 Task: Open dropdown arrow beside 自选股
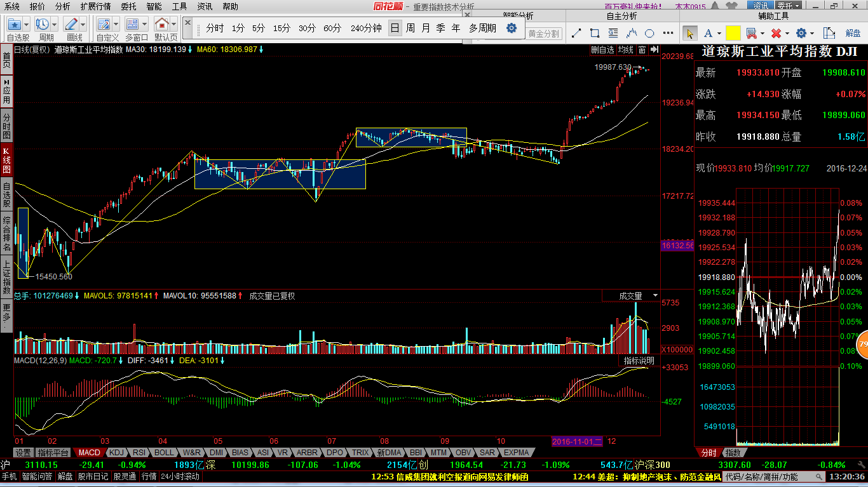26,25
